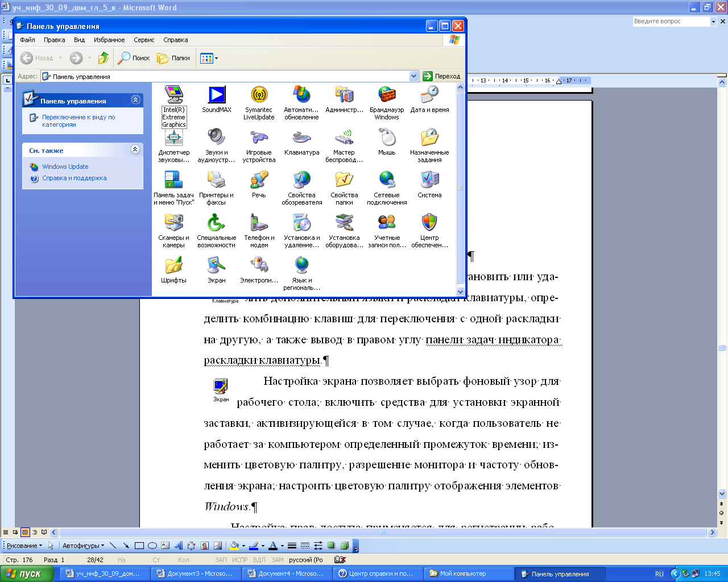The image size is (728, 582).
Task: Open Свойства папки icon
Action: [x=344, y=180]
